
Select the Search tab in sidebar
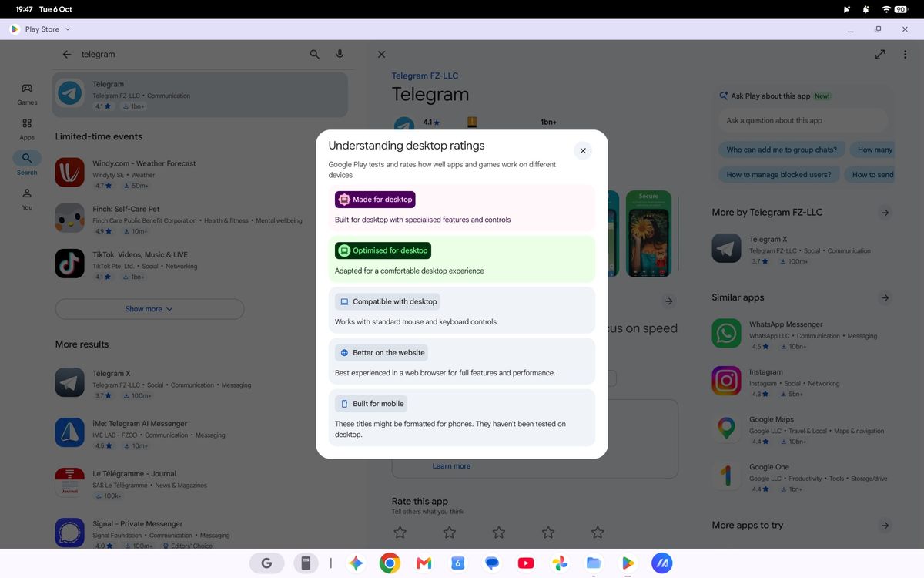[x=27, y=163]
